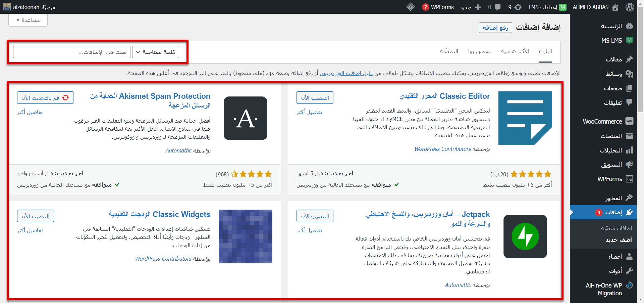Open the WordPress logo menu in admin bar

pyautogui.click(x=630, y=7)
